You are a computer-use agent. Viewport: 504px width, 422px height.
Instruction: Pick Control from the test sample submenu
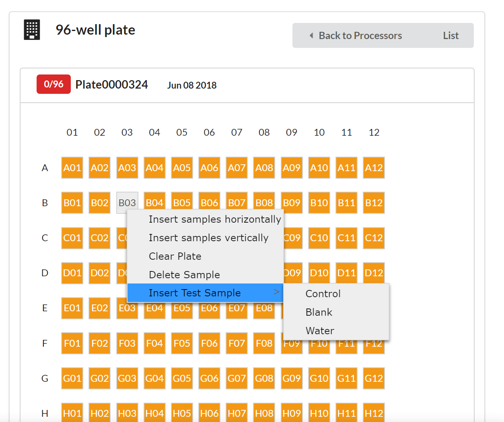(323, 294)
